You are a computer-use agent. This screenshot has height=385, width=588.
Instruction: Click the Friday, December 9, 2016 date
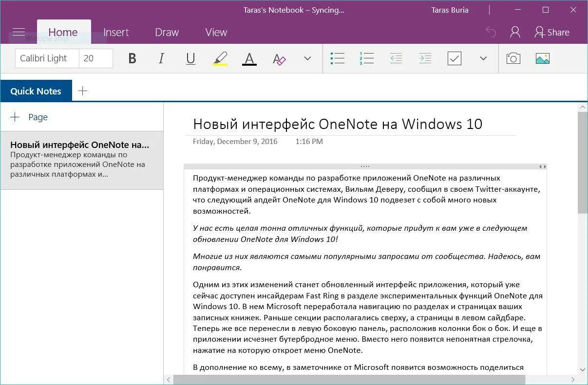click(x=235, y=142)
